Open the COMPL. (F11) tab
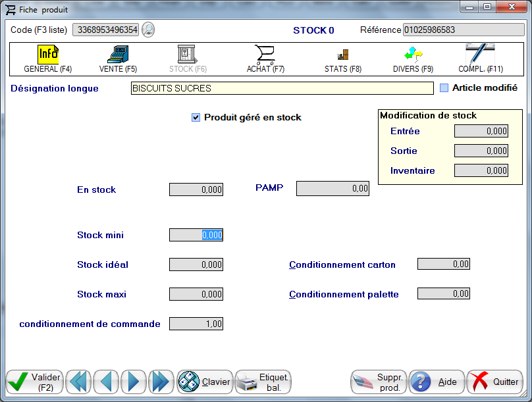Screen dimensions: 532x402 481,59
